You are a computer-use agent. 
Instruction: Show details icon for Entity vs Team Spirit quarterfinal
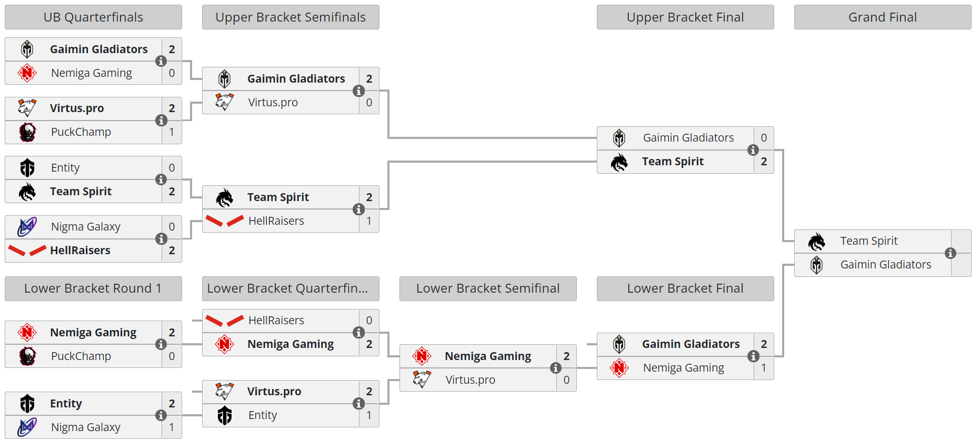[x=161, y=179]
